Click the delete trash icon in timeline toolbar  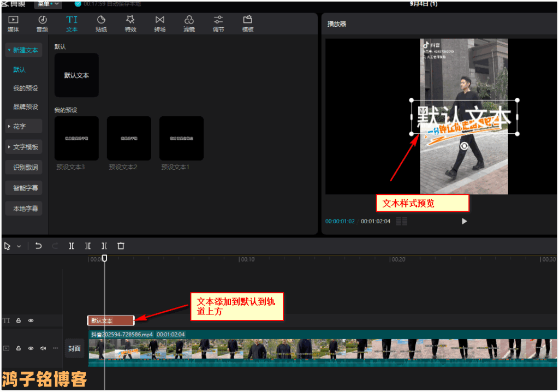tap(121, 246)
